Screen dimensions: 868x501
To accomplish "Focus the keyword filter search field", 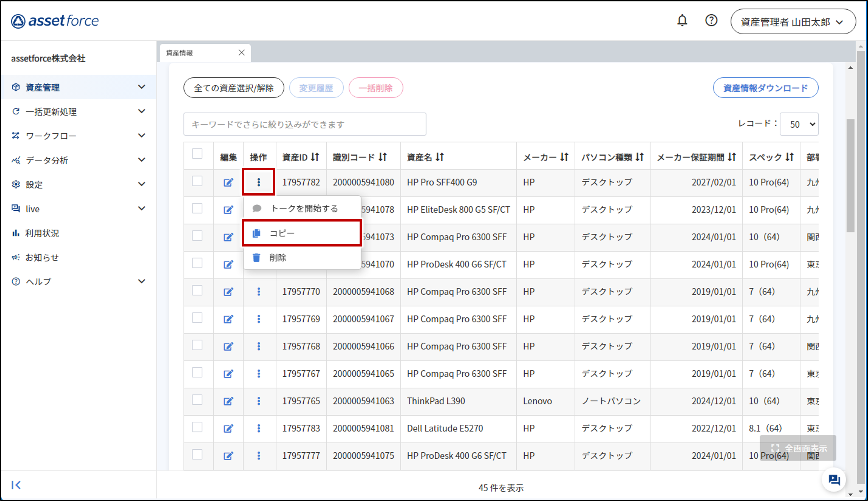I will (x=305, y=124).
